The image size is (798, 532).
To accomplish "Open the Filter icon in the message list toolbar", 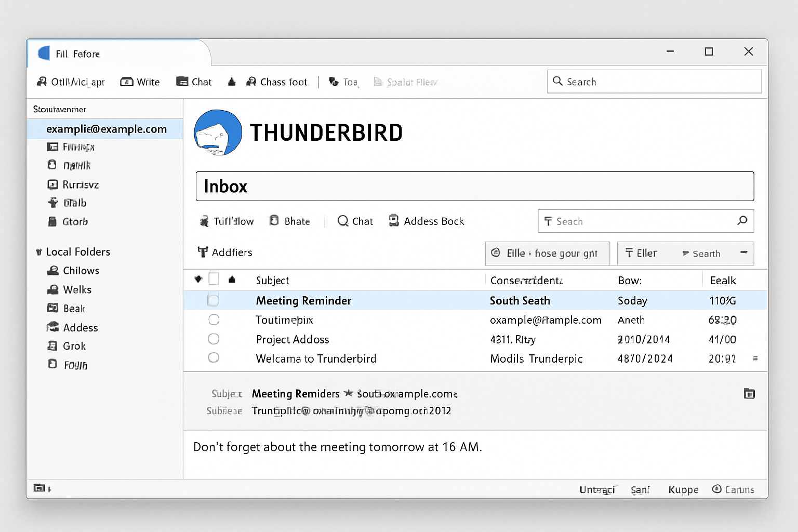I will pyautogui.click(x=496, y=253).
